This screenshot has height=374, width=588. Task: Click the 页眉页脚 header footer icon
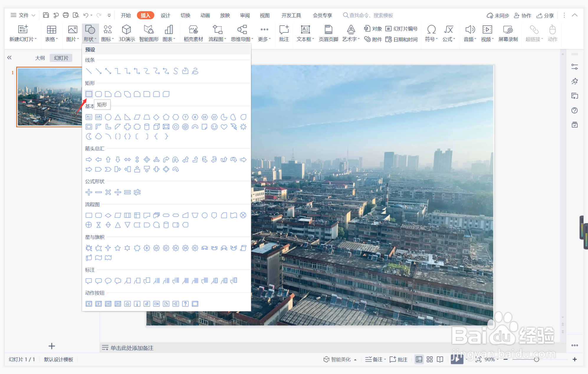(x=328, y=33)
